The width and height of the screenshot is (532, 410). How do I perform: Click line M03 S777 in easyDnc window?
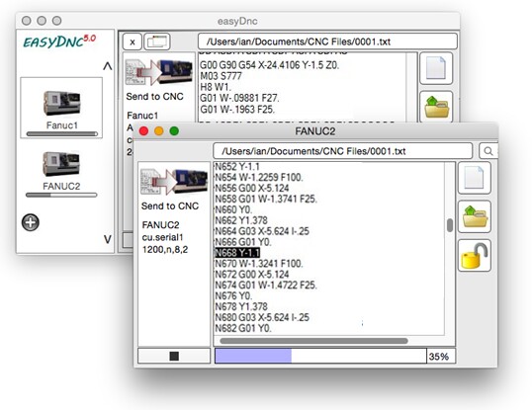pos(221,76)
